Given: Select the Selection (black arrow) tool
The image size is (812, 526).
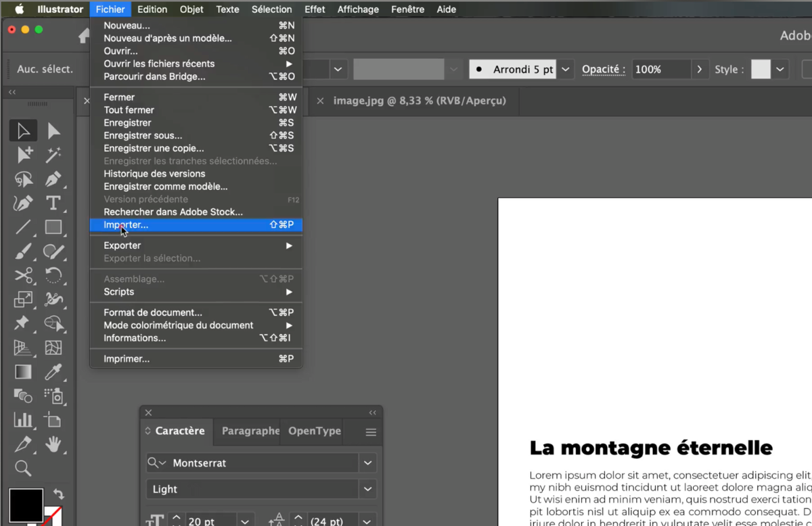Looking at the screenshot, I should click(24, 131).
